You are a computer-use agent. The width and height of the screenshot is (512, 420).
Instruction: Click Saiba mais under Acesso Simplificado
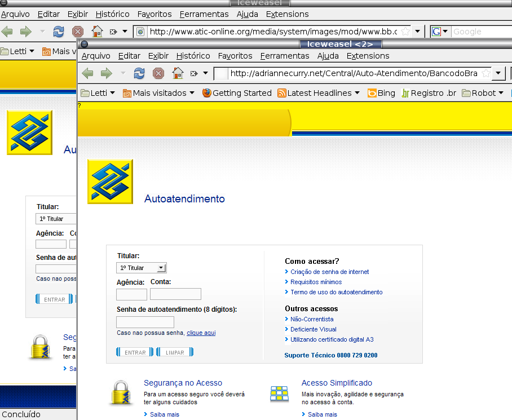point(323,414)
